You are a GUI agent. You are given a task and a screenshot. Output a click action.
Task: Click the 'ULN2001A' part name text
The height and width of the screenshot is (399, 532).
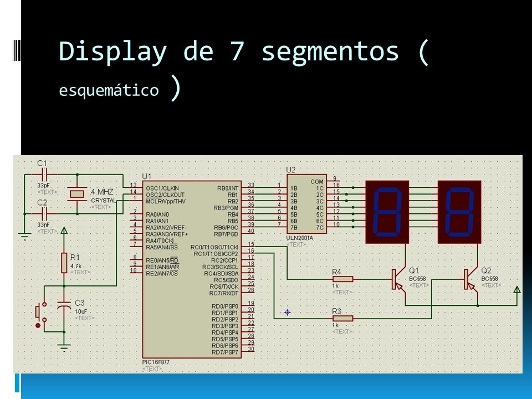[x=300, y=238]
